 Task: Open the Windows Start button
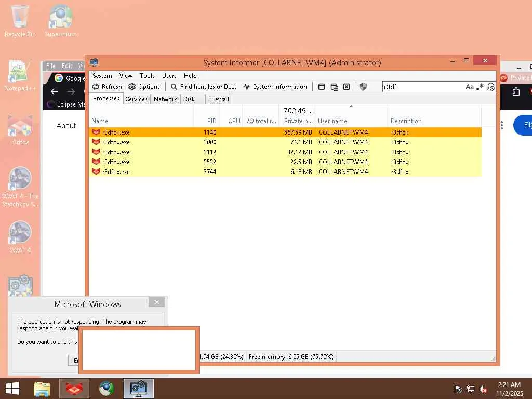coord(12,389)
